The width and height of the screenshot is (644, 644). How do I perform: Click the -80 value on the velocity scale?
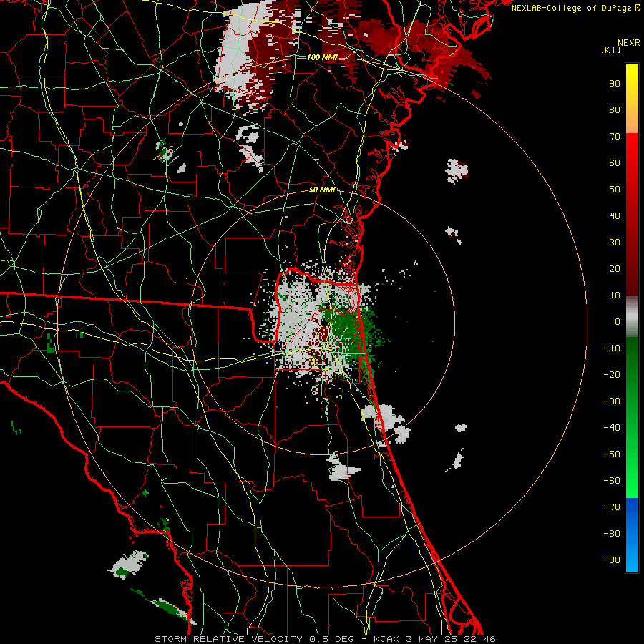tap(612, 534)
